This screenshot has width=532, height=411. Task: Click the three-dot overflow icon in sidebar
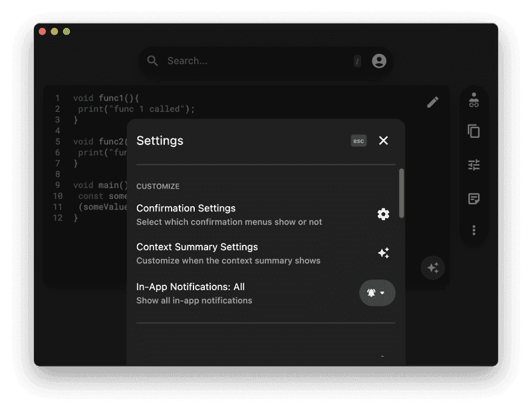click(x=473, y=229)
